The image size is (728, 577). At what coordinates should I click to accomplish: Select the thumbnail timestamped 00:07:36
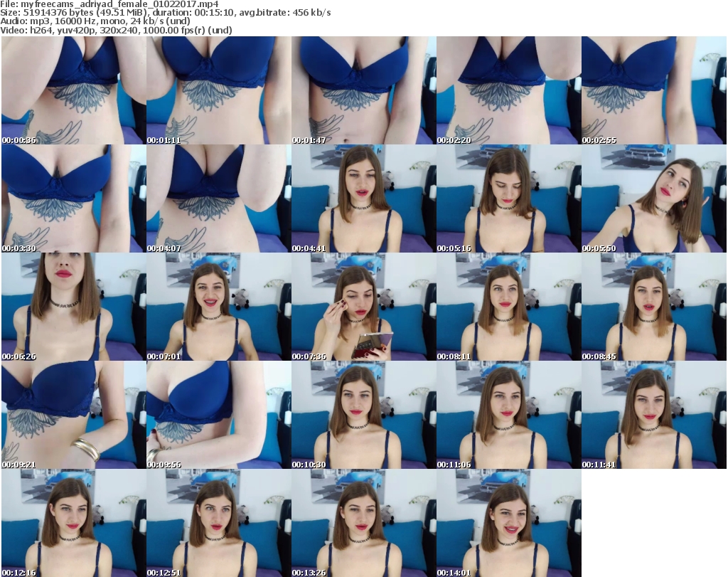(x=364, y=307)
